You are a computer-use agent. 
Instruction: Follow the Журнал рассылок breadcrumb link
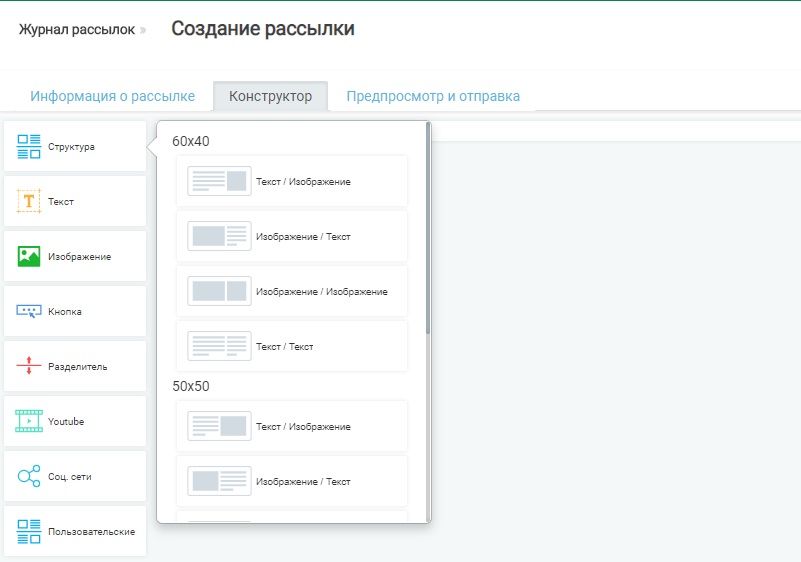(x=76, y=30)
